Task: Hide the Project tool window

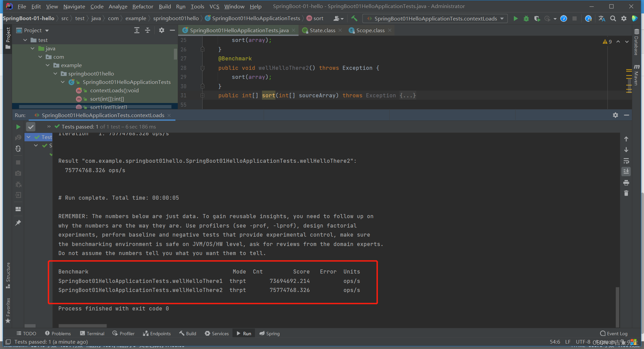Action: [172, 31]
